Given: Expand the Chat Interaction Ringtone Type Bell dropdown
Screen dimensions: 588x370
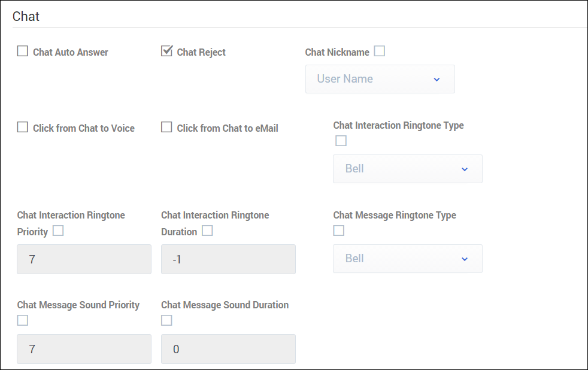Looking at the screenshot, I should tap(407, 169).
